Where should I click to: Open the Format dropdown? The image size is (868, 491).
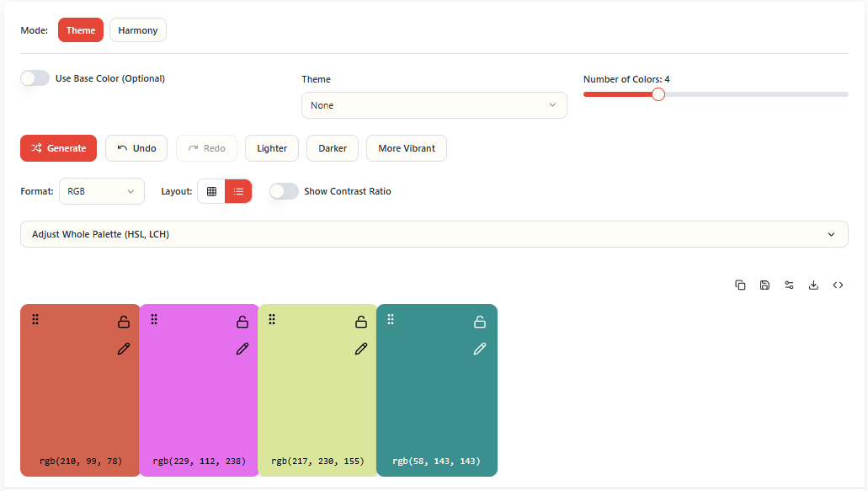(x=101, y=191)
